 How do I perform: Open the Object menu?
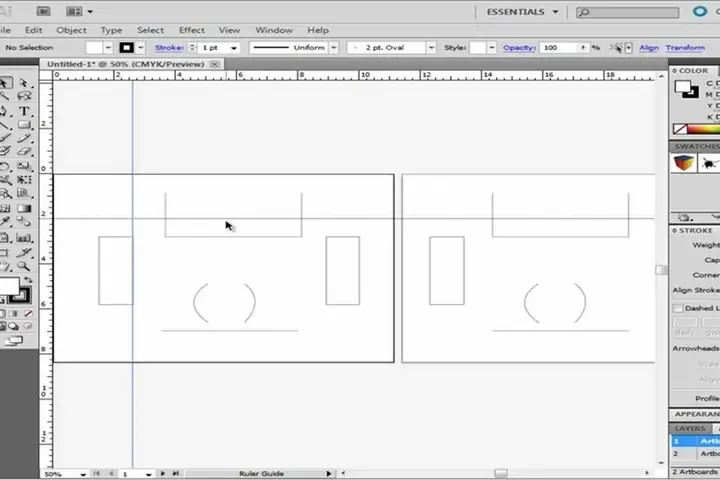click(71, 30)
